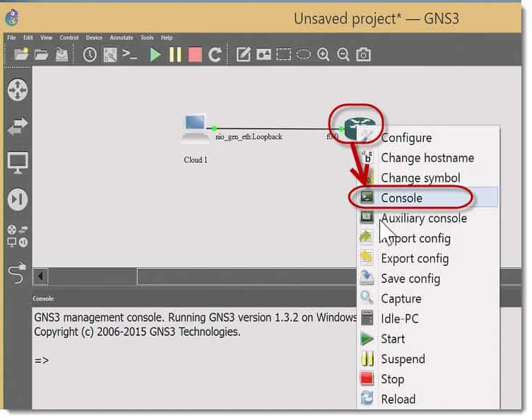The height and width of the screenshot is (420, 532).
Task: Browse routers in the device sidebar
Action: [x=18, y=90]
